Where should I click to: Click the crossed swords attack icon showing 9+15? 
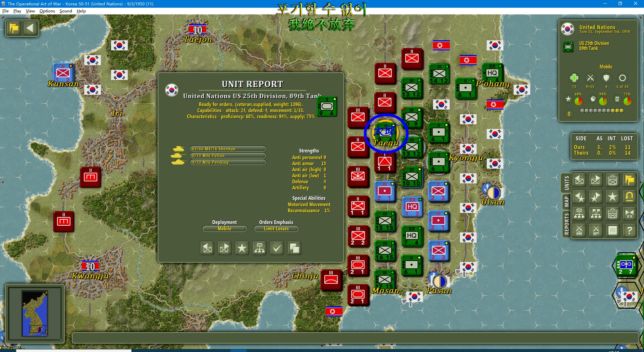click(x=590, y=78)
